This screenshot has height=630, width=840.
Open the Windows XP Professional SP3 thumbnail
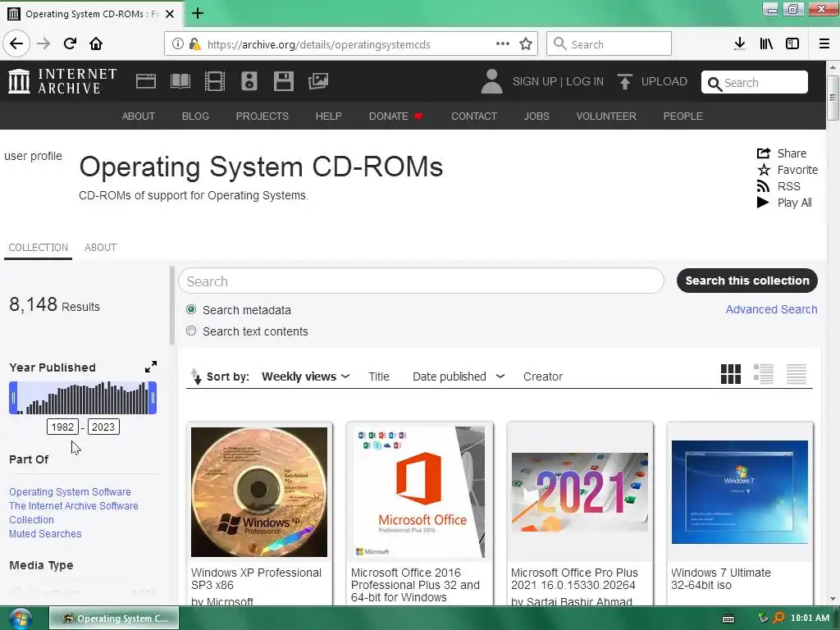[259, 492]
